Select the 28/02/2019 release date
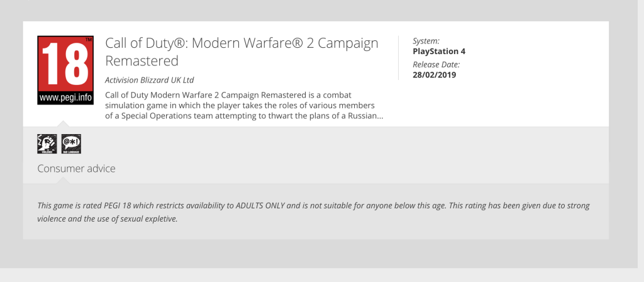This screenshot has width=644, height=282. click(434, 75)
